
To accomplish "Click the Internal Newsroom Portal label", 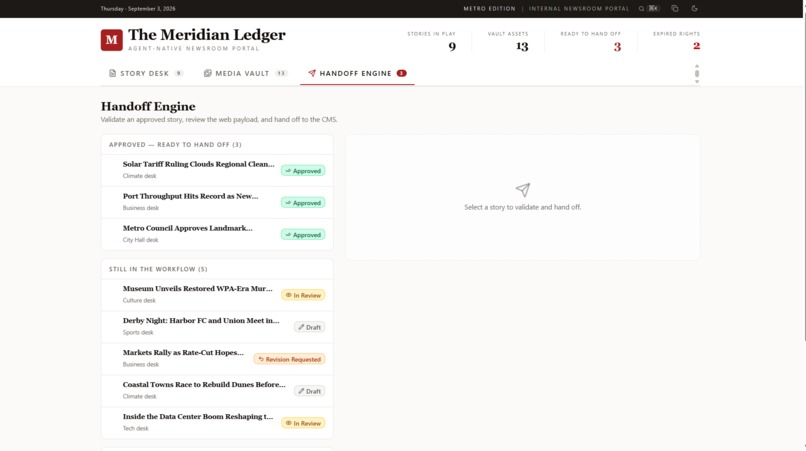I will coord(579,9).
